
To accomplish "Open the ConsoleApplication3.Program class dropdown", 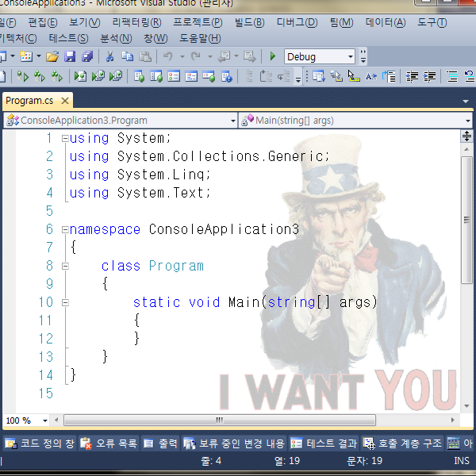I will (232, 121).
